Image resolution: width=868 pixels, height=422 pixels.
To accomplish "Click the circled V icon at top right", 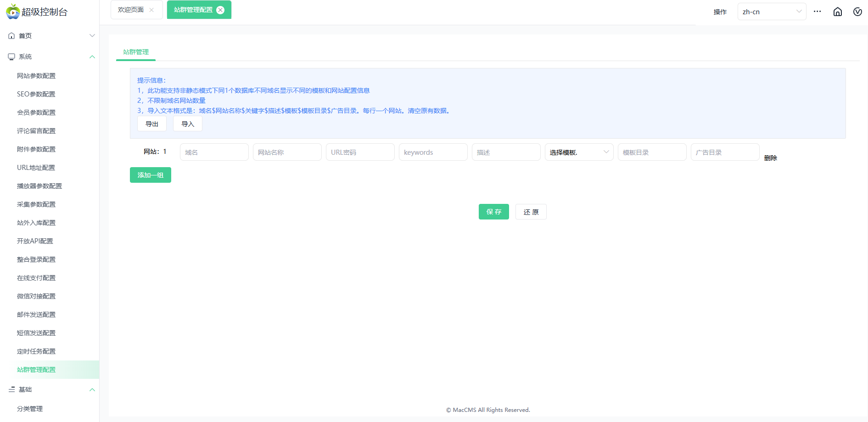I will click(x=857, y=12).
